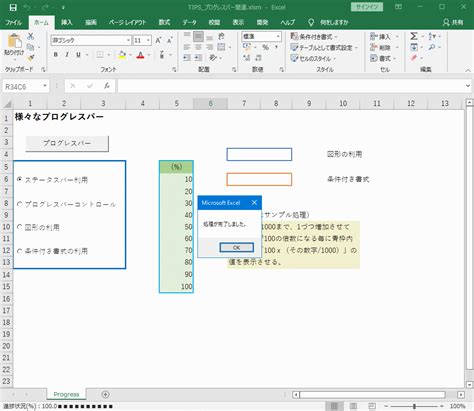474x411 pixels.
Task: Click the AutoSum sigma icon
Action: pyautogui.click(x=414, y=36)
